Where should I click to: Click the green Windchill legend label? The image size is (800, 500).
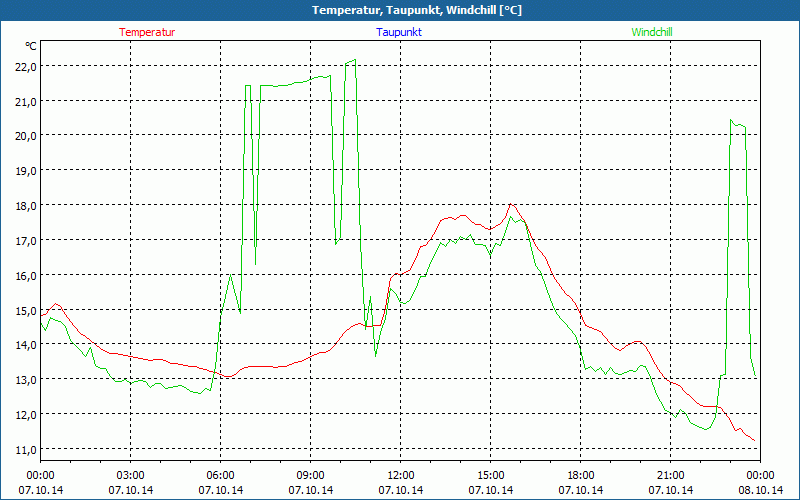[652, 32]
